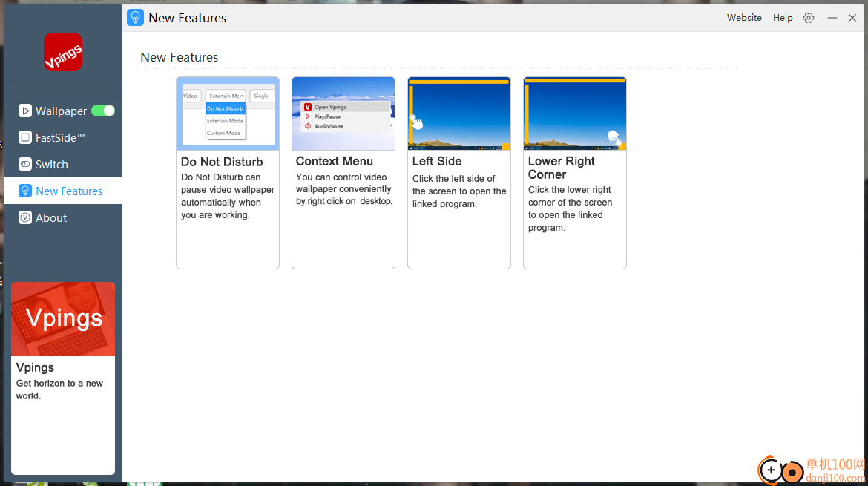Viewport: 868px width, 486px height.
Task: Click the Do Not Disturb card title
Action: pos(222,162)
